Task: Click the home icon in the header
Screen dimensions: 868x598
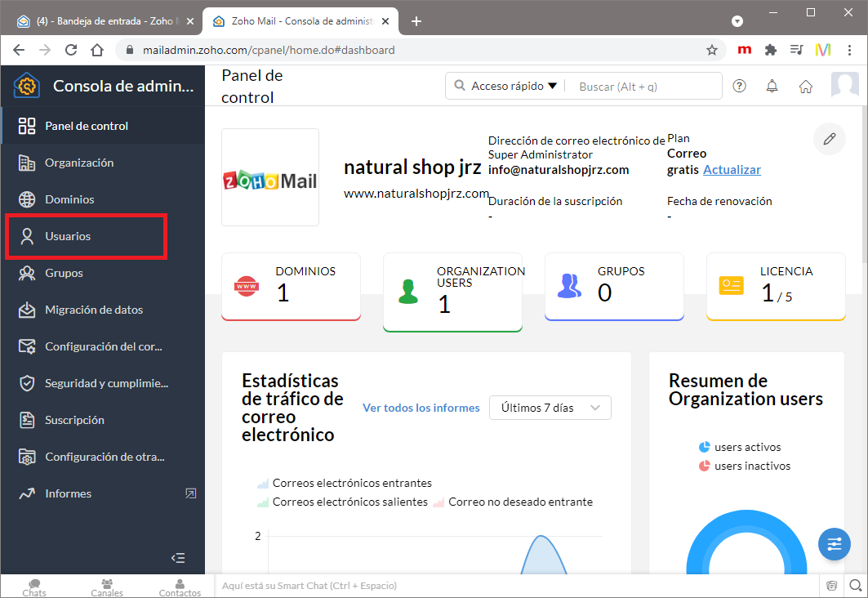Action: 806,86
